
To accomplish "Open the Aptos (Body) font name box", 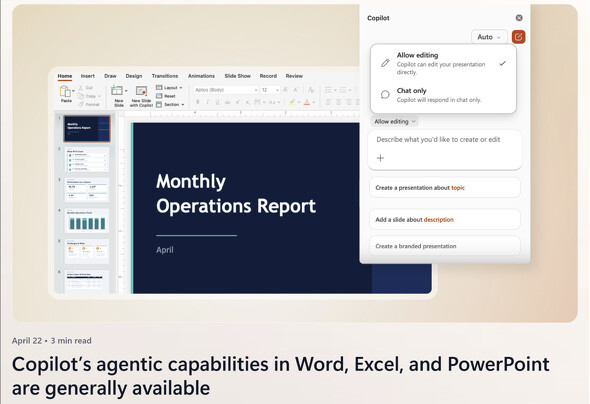I will (x=226, y=90).
